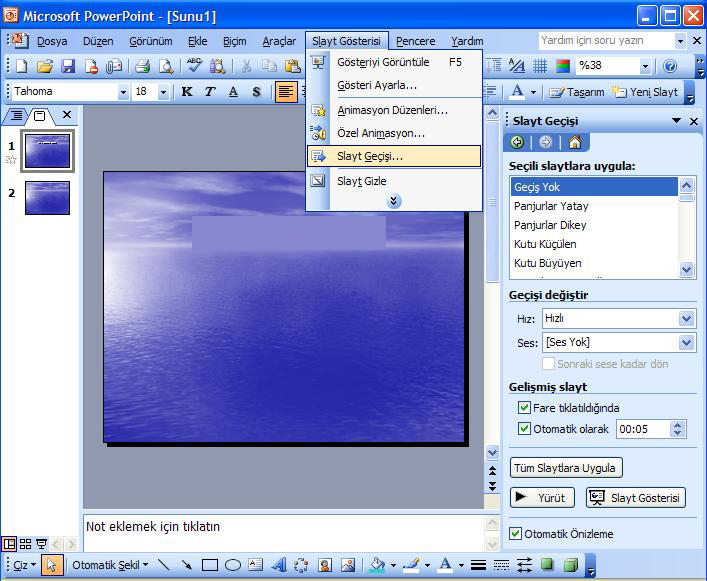
Task: Select Objects pointer tool on drawing toolbar
Action: (51, 565)
